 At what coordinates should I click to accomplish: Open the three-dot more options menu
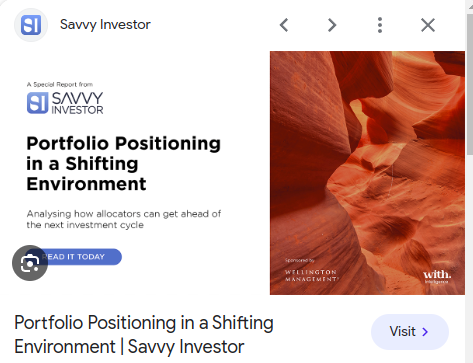[x=380, y=25]
